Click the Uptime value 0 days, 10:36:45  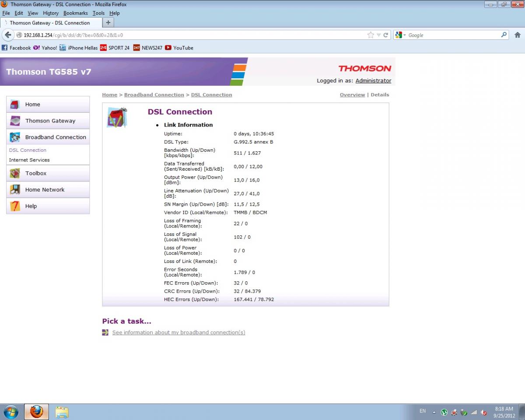click(x=254, y=134)
